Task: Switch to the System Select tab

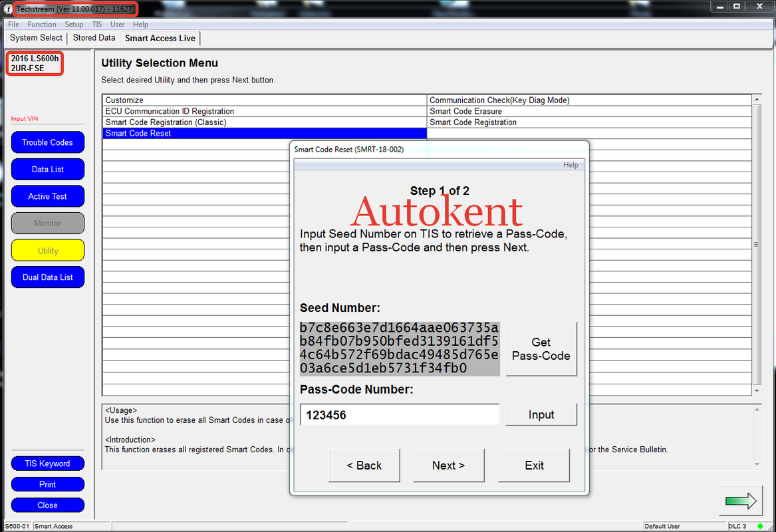Action: [36, 38]
